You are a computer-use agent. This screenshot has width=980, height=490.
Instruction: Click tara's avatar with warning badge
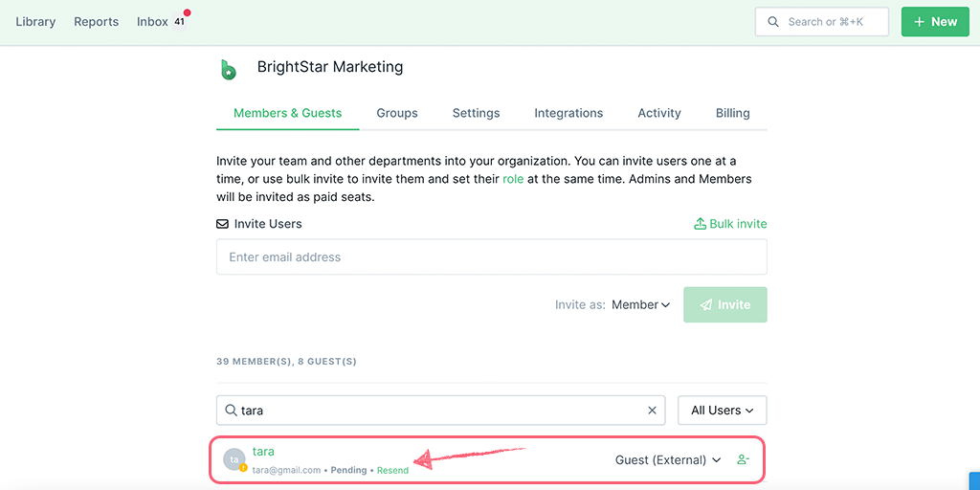click(x=235, y=460)
